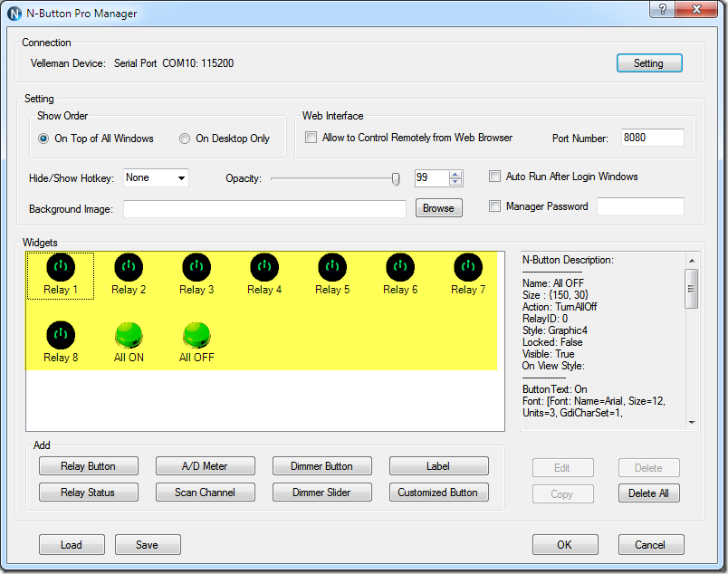Screen dimensions: 728x574
Task: Select the Relay 4 power icon
Action: coord(264,267)
